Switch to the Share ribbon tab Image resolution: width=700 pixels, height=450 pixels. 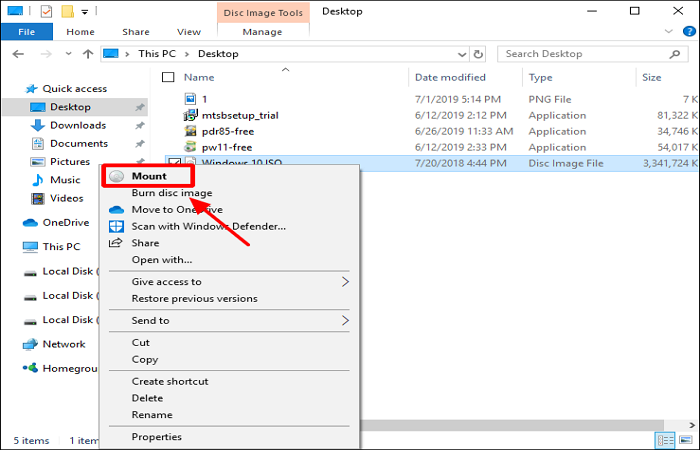(136, 32)
